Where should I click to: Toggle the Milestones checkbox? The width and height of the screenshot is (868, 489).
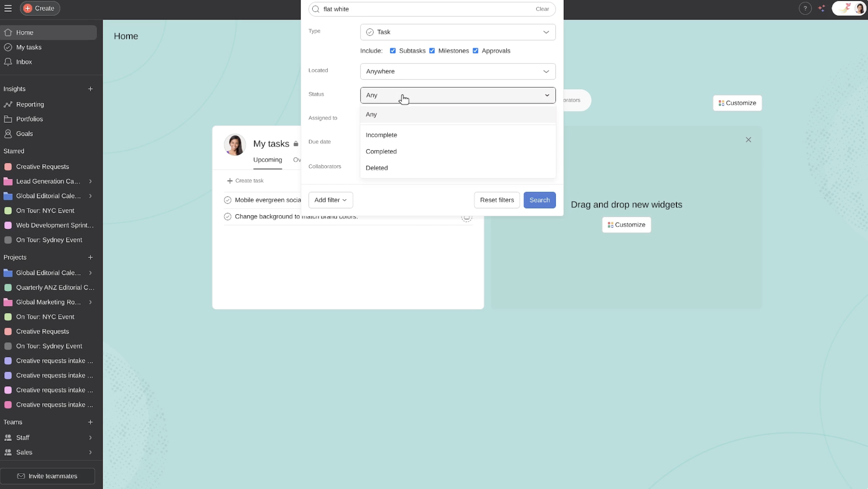click(x=432, y=51)
